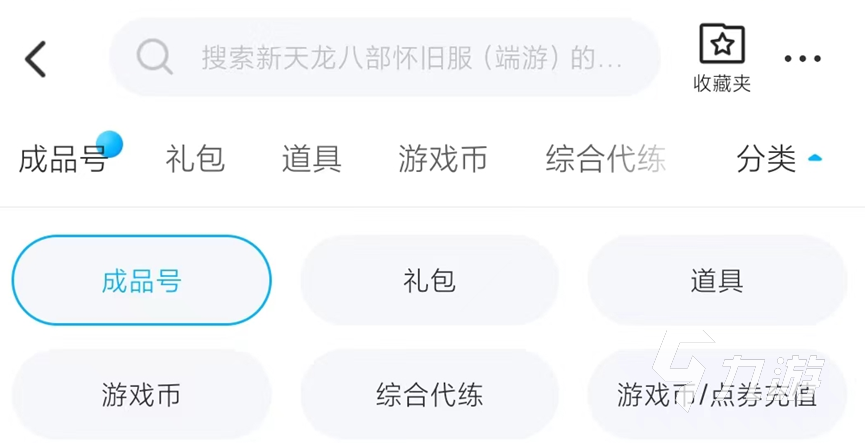Switch to the 游戏币 tab

point(442,159)
